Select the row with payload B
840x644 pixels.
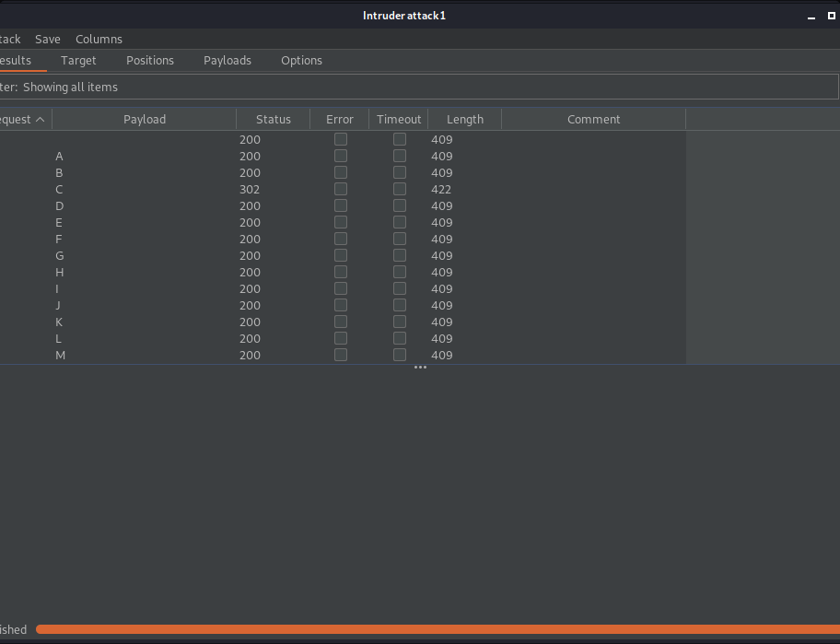[x=343, y=172]
